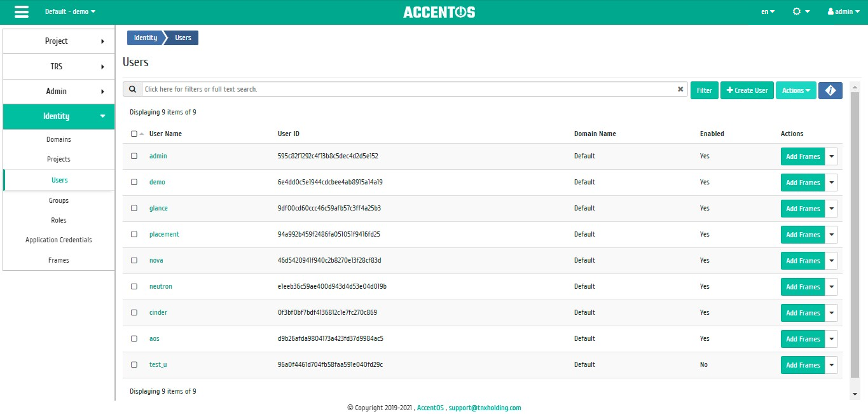Check the neutron user row checkbox

click(134, 286)
